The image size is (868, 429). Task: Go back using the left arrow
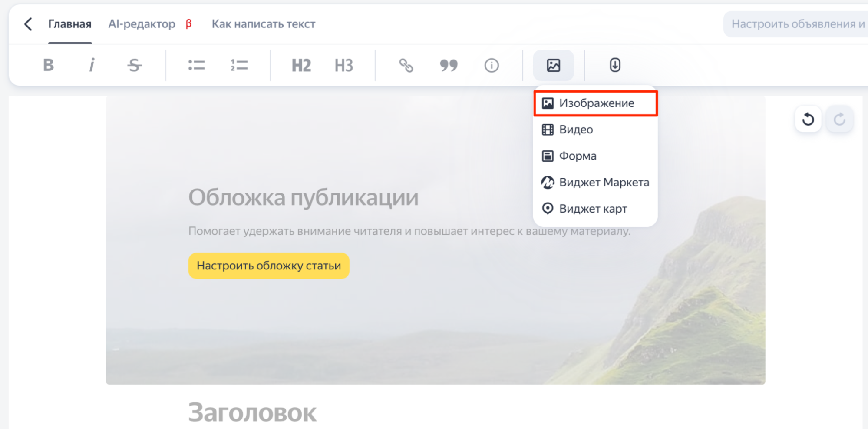28,24
